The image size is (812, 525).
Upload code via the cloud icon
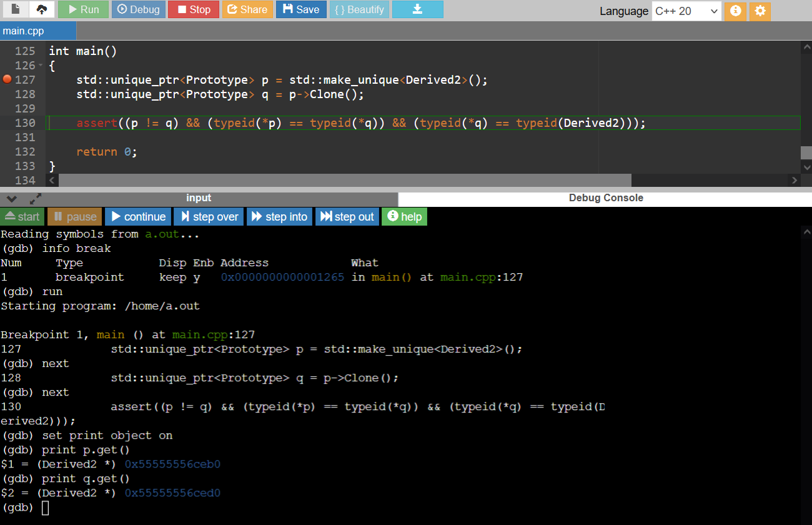(x=41, y=10)
